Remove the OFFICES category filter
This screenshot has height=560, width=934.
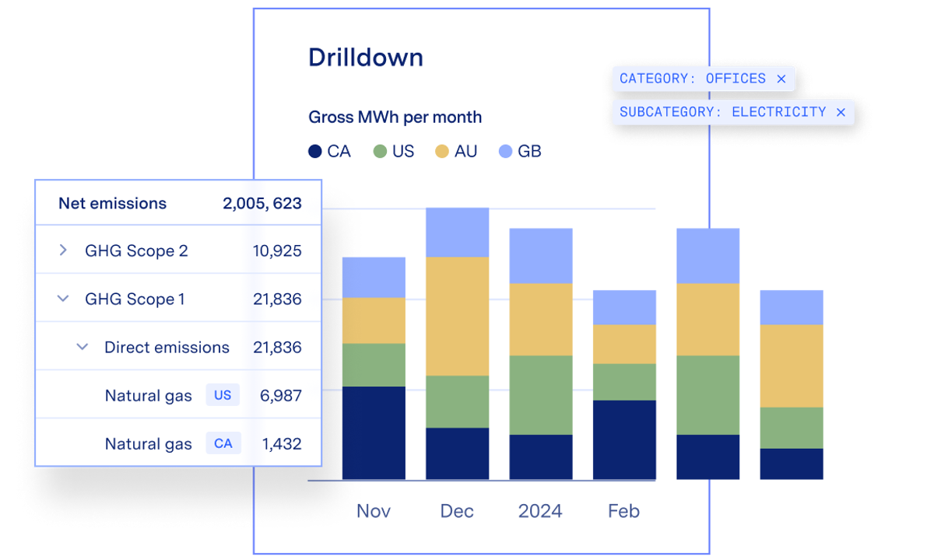(781, 79)
